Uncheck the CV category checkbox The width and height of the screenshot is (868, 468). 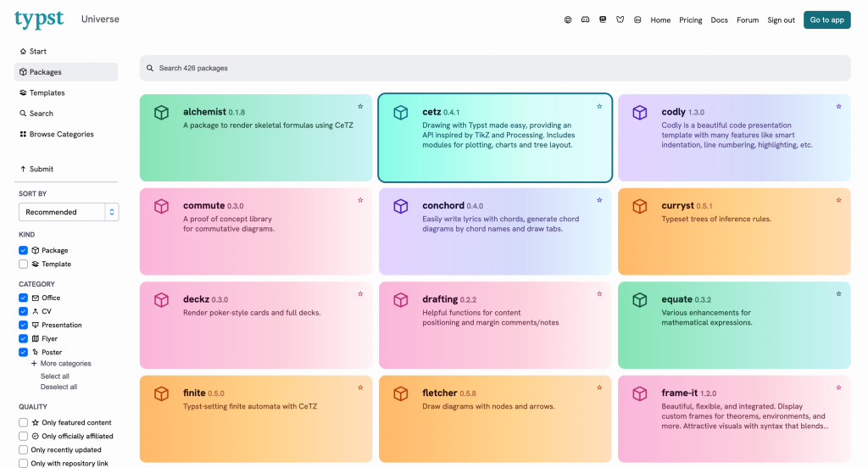click(x=23, y=311)
